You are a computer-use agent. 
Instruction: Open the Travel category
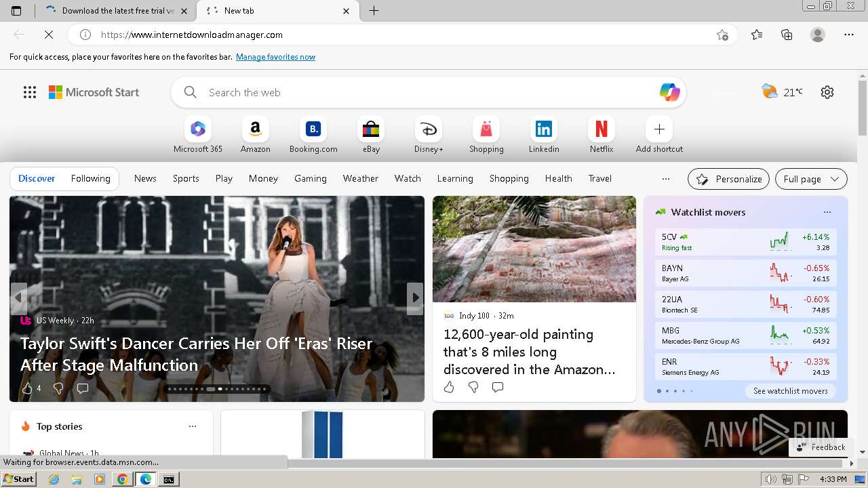click(600, 179)
